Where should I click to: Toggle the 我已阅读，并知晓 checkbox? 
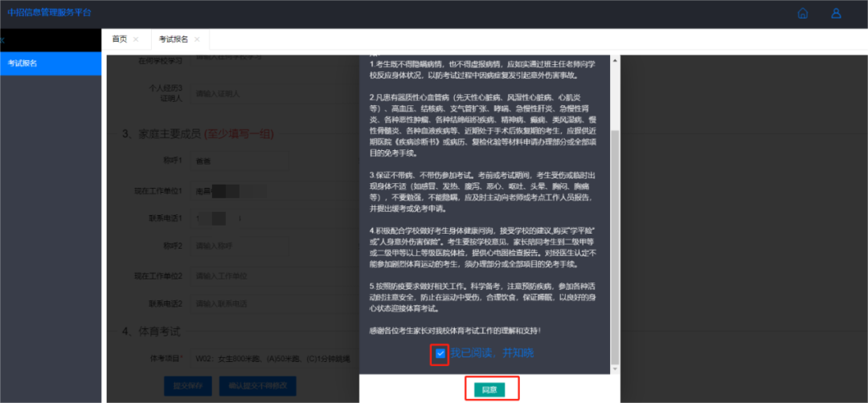(x=440, y=353)
